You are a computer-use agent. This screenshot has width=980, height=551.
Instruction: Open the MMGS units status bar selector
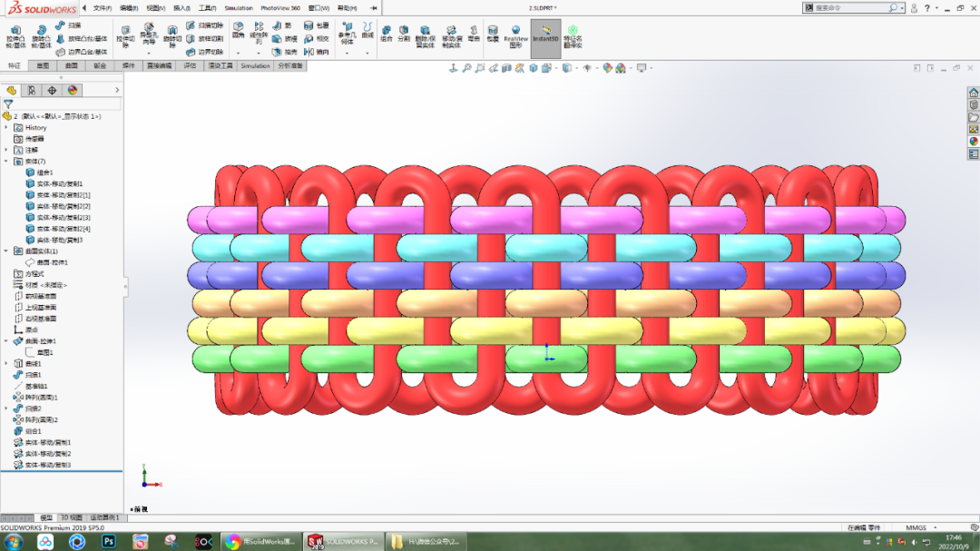pos(921,528)
